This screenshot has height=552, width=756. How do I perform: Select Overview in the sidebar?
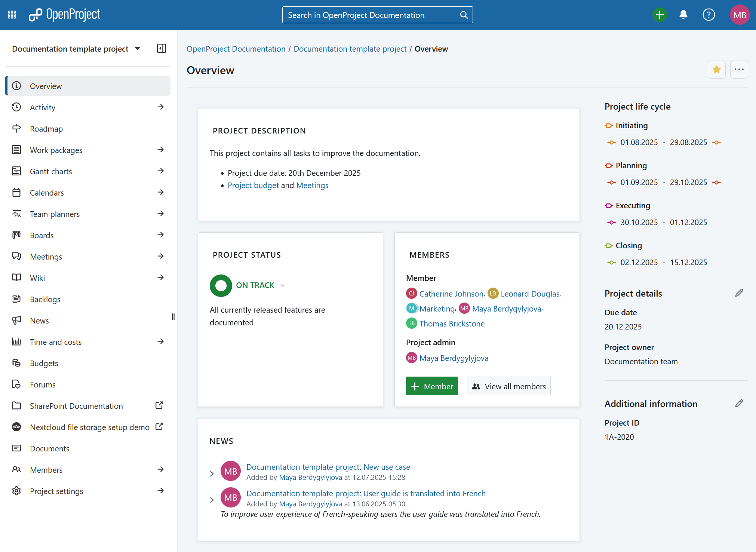(x=88, y=86)
